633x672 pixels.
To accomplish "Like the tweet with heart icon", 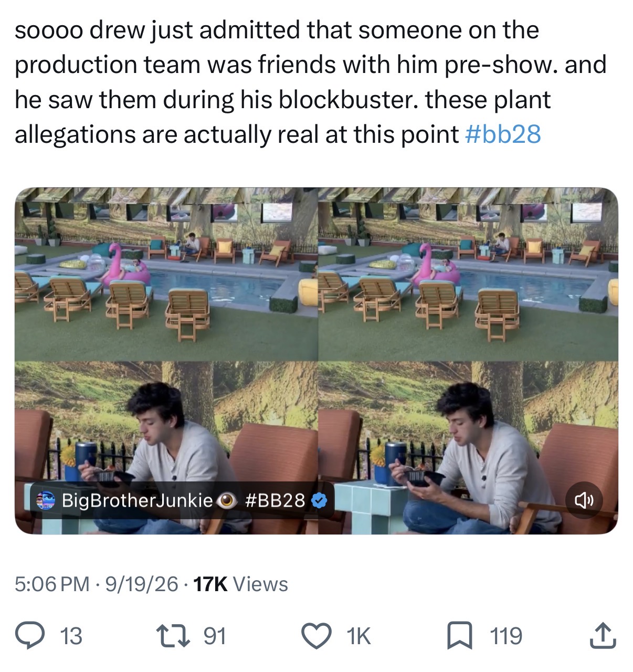I will (316, 636).
